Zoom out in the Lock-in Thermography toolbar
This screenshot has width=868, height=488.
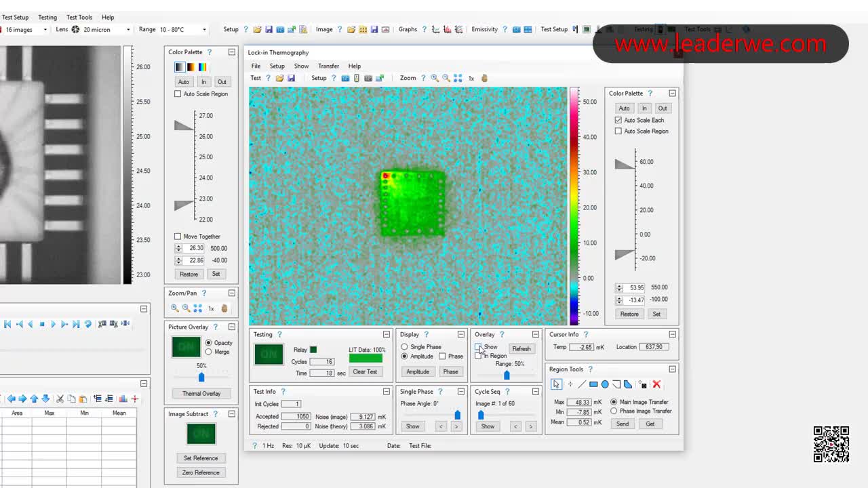(446, 78)
